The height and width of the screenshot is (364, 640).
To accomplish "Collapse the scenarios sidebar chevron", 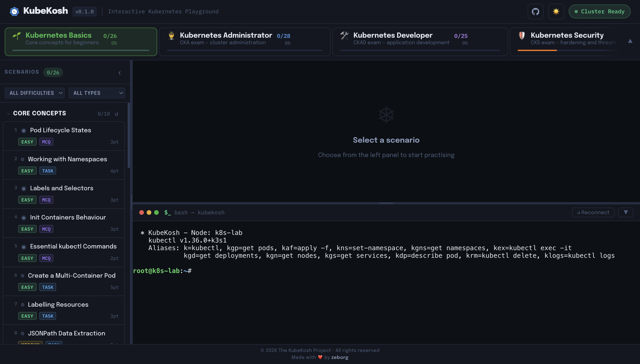I will click(x=120, y=73).
